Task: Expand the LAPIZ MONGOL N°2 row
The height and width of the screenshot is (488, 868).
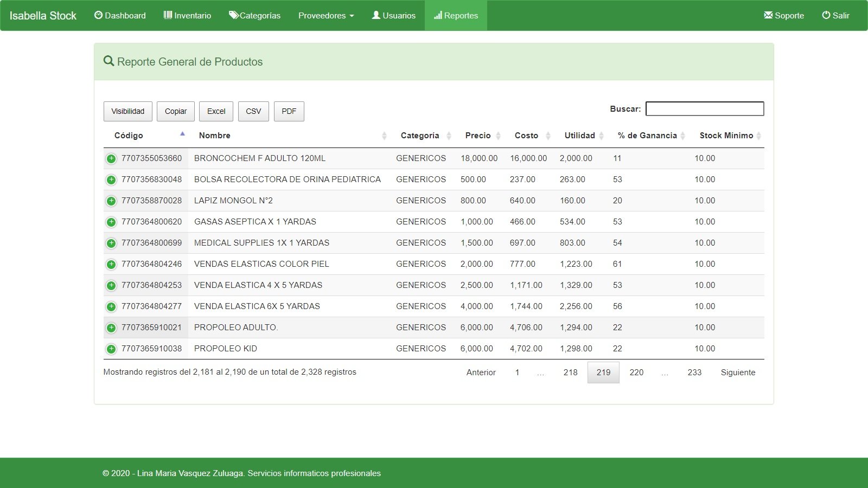Action: (x=111, y=201)
